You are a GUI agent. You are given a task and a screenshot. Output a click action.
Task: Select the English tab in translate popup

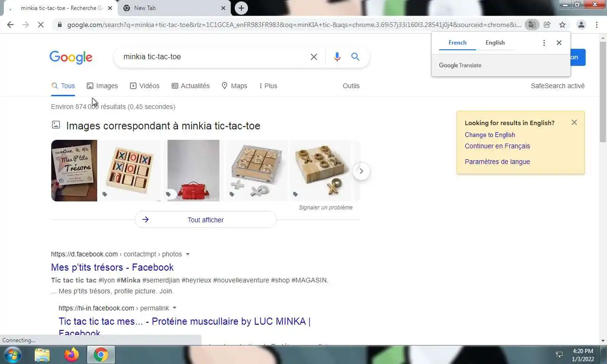(495, 43)
